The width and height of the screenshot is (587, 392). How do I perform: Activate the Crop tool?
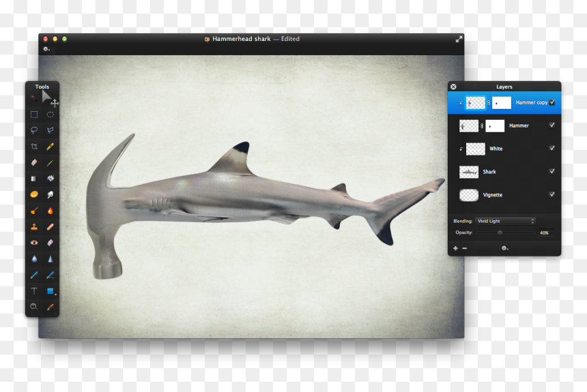[x=34, y=147]
